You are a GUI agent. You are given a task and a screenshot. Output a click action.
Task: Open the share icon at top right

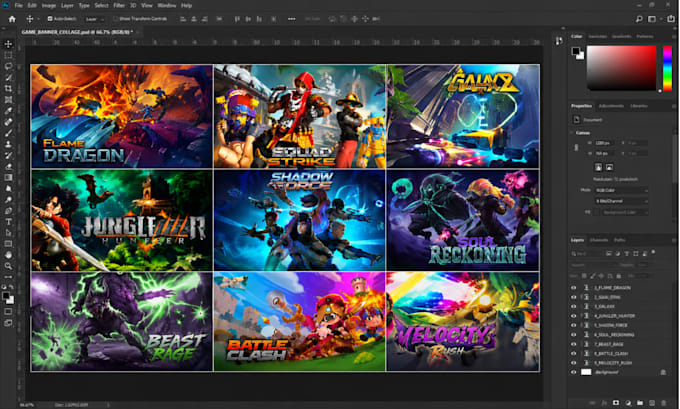pos(671,19)
